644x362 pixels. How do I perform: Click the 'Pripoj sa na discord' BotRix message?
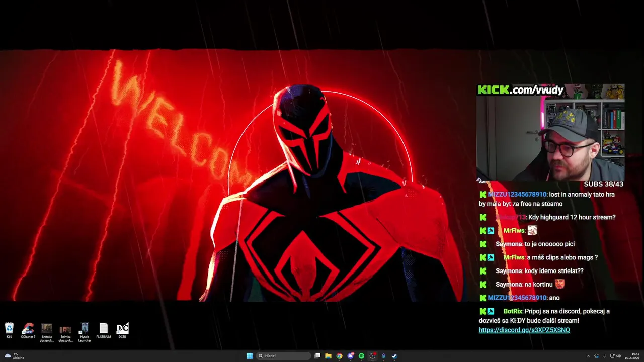point(544,316)
